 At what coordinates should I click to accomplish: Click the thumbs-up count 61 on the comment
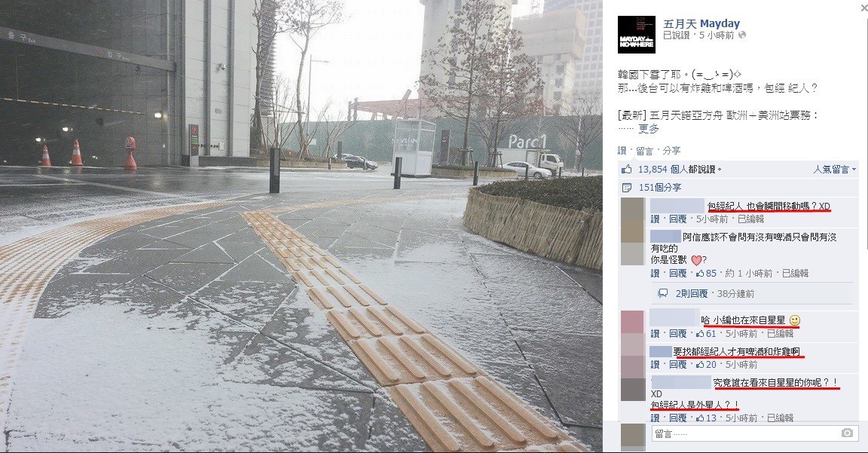click(x=706, y=333)
